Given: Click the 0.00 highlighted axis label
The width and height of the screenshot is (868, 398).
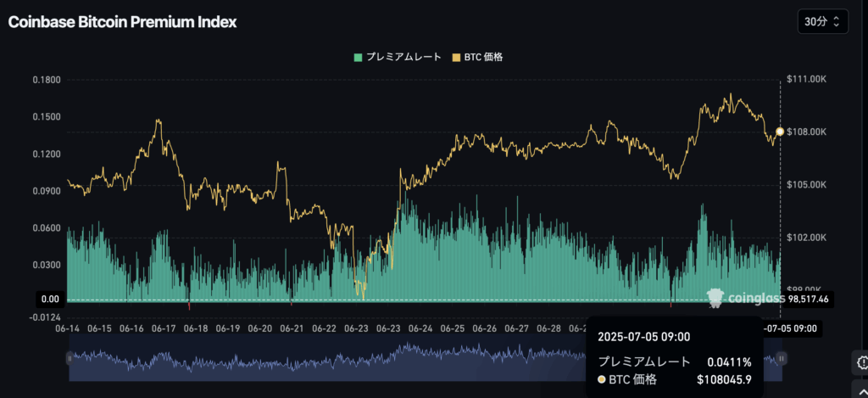Looking at the screenshot, I should click(x=50, y=300).
